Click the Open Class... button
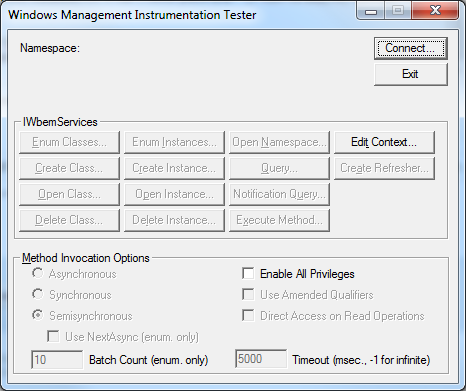This screenshot has width=466, height=391. pyautogui.click(x=69, y=194)
